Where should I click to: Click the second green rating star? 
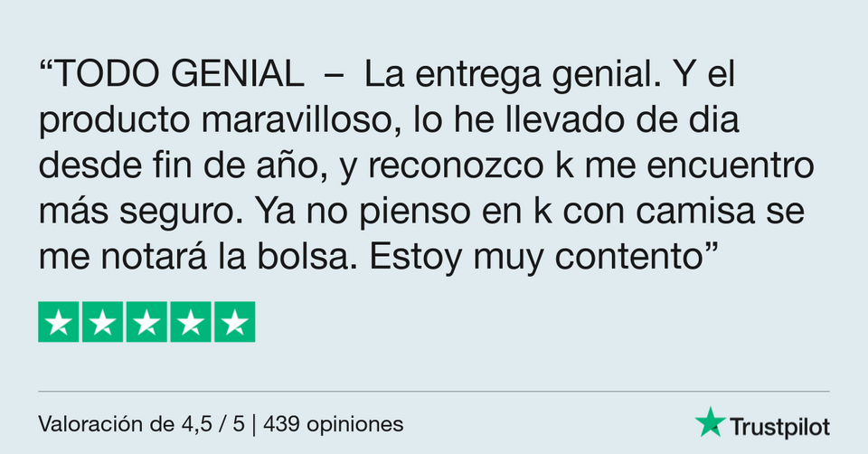[x=102, y=322]
